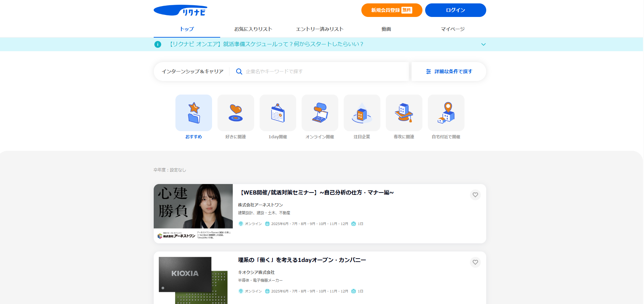Open the 専攻に関連 graduation icon

[x=404, y=113]
